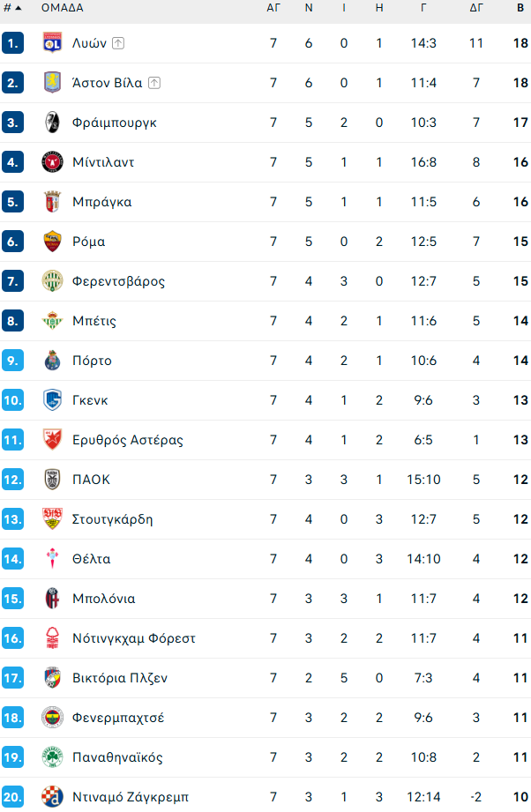Click the ΑΓ matches column header

[273, 10]
